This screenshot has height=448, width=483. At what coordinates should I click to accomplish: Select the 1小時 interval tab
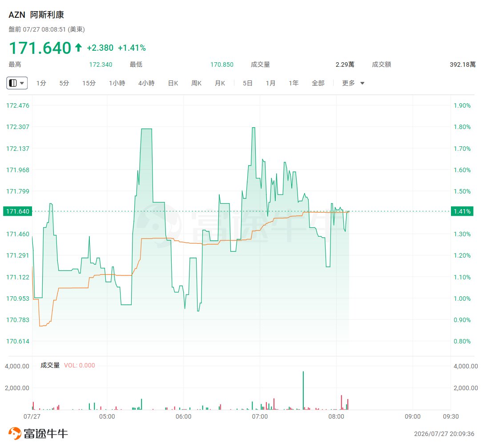[117, 83]
